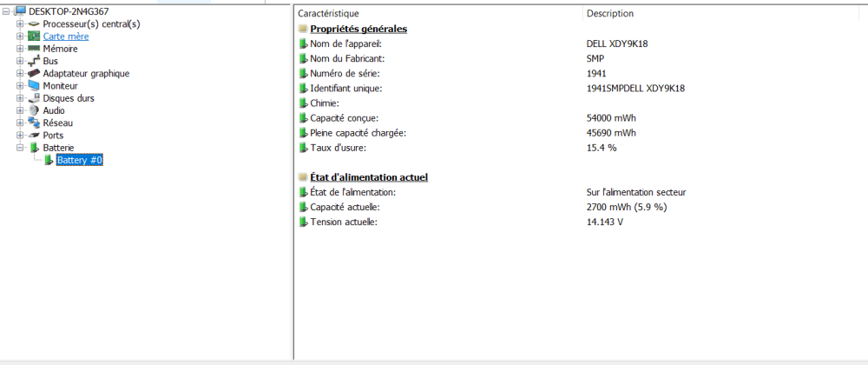Collapse the Batterie tree node
Screen dimensions: 868x365
pos(20,148)
